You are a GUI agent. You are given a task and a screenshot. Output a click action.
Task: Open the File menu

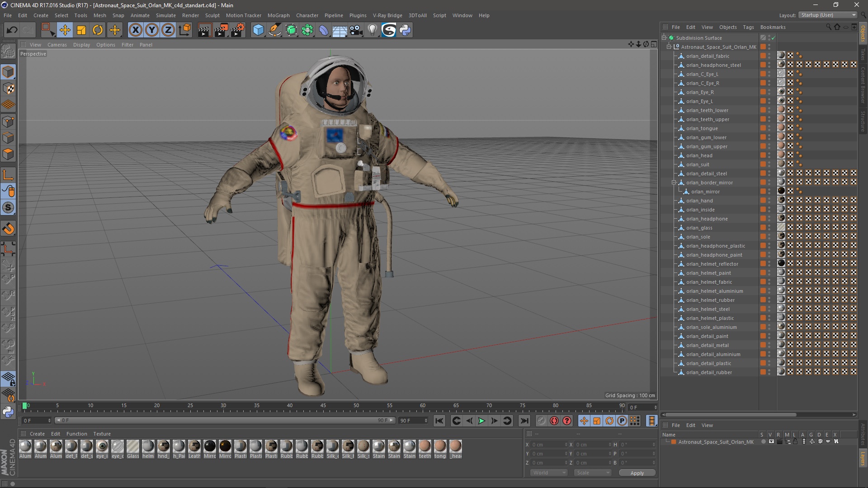(8, 15)
